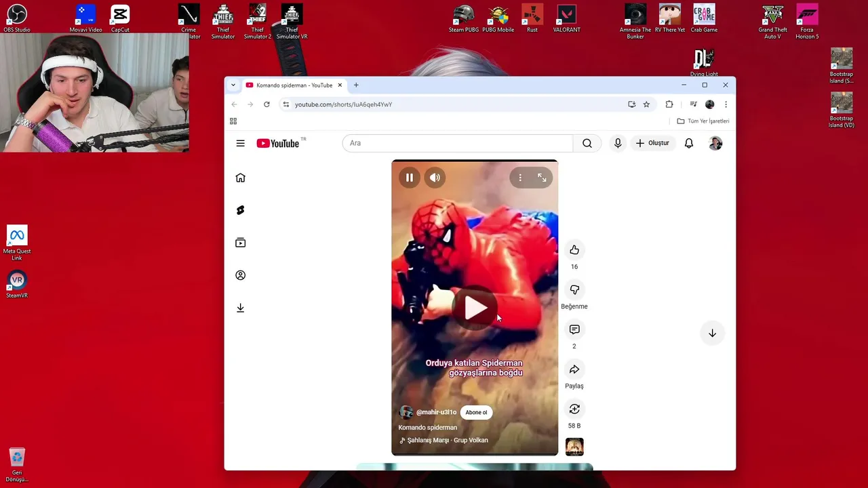The width and height of the screenshot is (868, 488).
Task: Select the Rust desktop icon
Action: click(x=532, y=18)
